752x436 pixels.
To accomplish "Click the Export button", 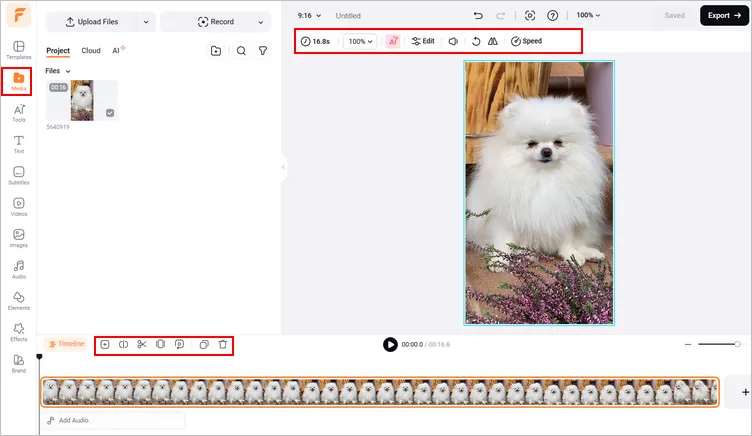I will (724, 15).
